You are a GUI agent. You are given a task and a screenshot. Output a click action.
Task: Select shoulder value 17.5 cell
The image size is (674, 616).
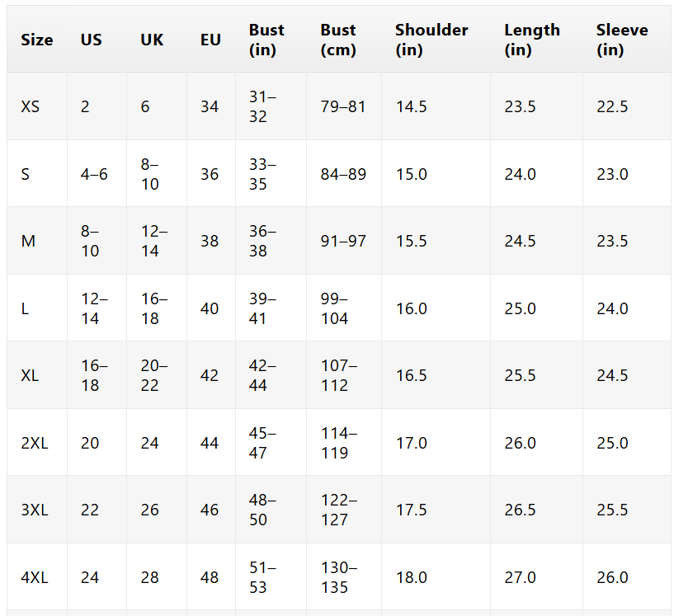(x=436, y=510)
